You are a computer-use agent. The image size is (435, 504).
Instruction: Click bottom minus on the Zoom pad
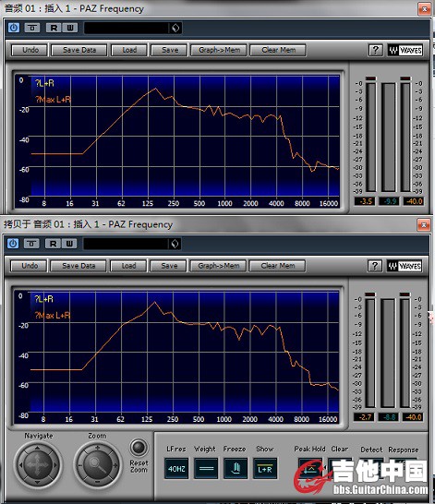(x=97, y=482)
